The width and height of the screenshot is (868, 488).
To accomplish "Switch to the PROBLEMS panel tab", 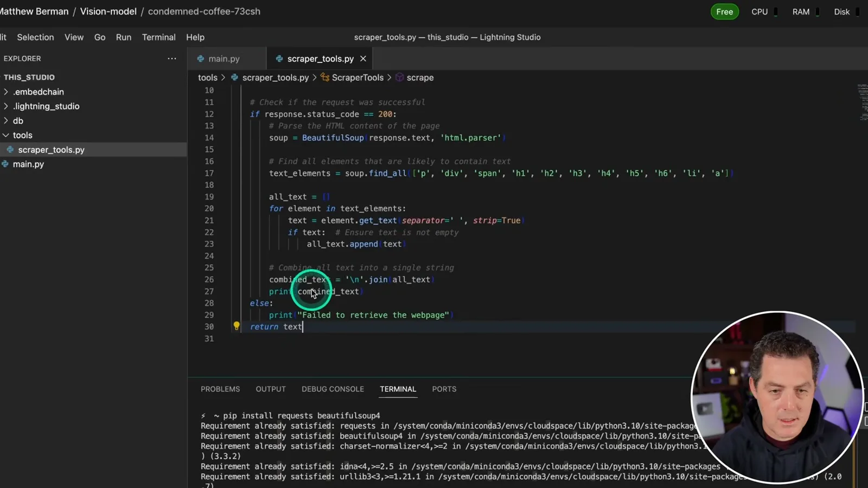I will [x=220, y=389].
